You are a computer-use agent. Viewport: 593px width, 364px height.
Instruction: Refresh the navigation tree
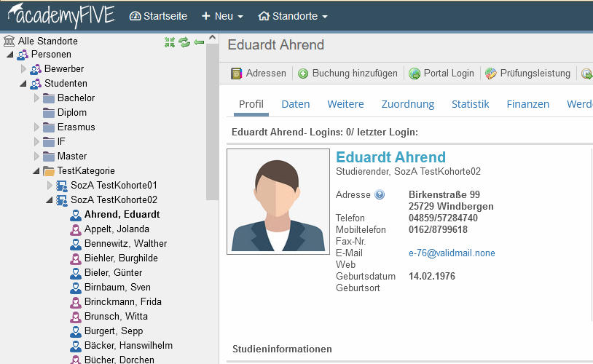coord(184,41)
